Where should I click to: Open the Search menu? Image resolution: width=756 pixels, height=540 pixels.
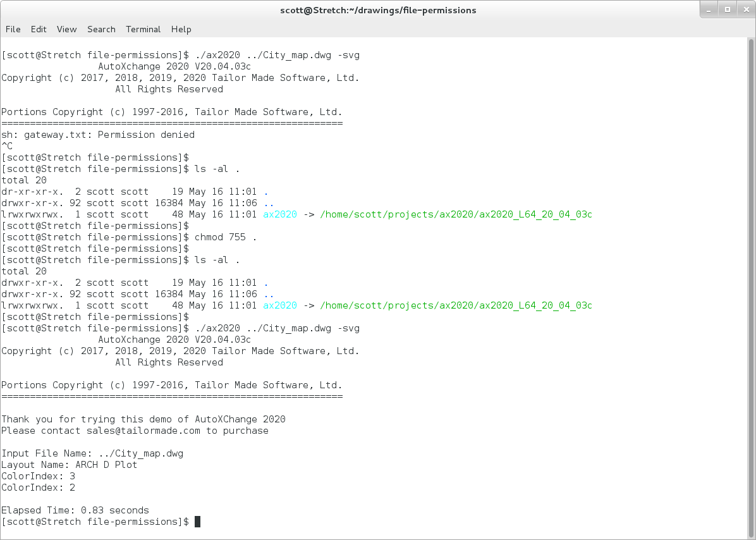coord(101,30)
